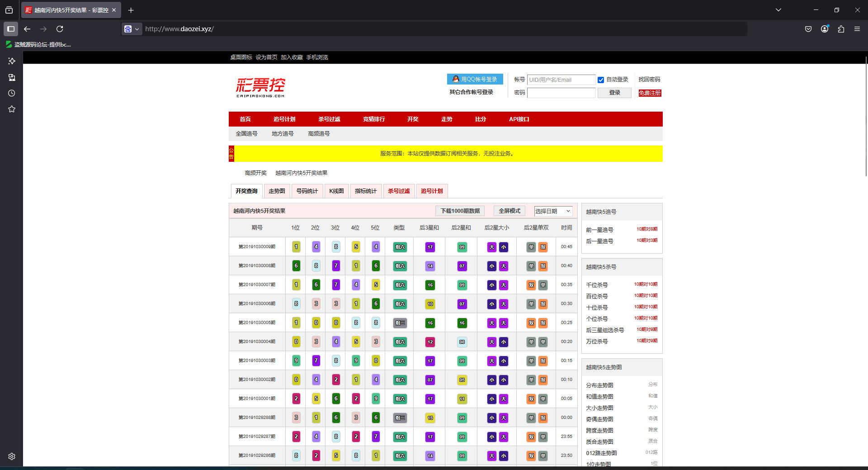Viewport: 868px width, 470px height.
Task: Open the bookmarks star icon in sidebar
Action: point(12,109)
